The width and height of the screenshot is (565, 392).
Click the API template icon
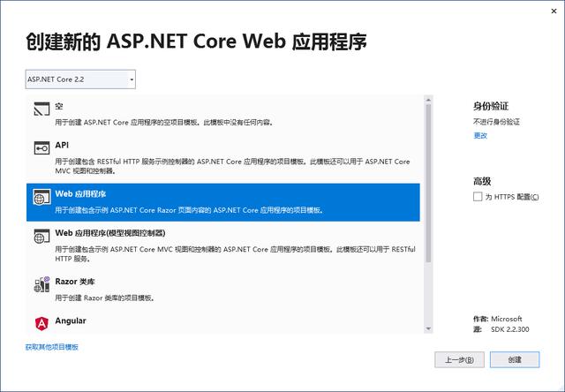(41, 147)
